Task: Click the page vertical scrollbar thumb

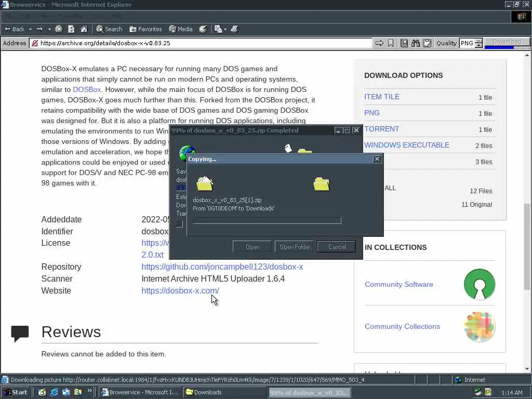Action: tap(527, 247)
